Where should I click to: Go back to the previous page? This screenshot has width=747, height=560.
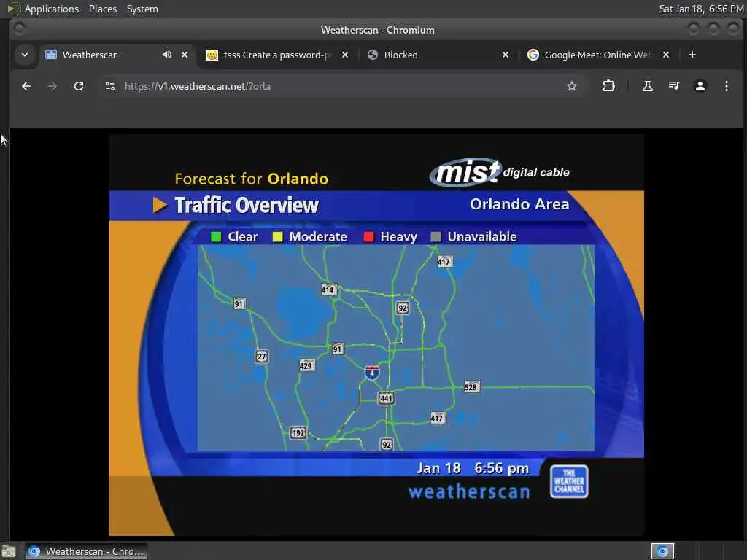click(26, 86)
